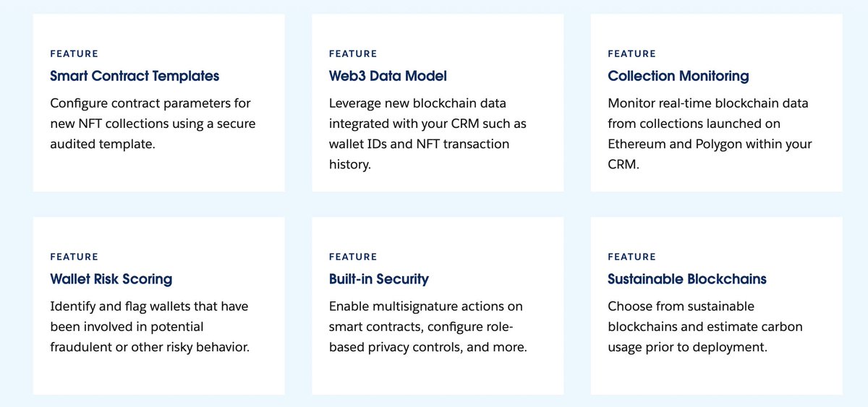The width and height of the screenshot is (868, 407).
Task: Click the Web3 Data Model heading
Action: click(x=388, y=76)
